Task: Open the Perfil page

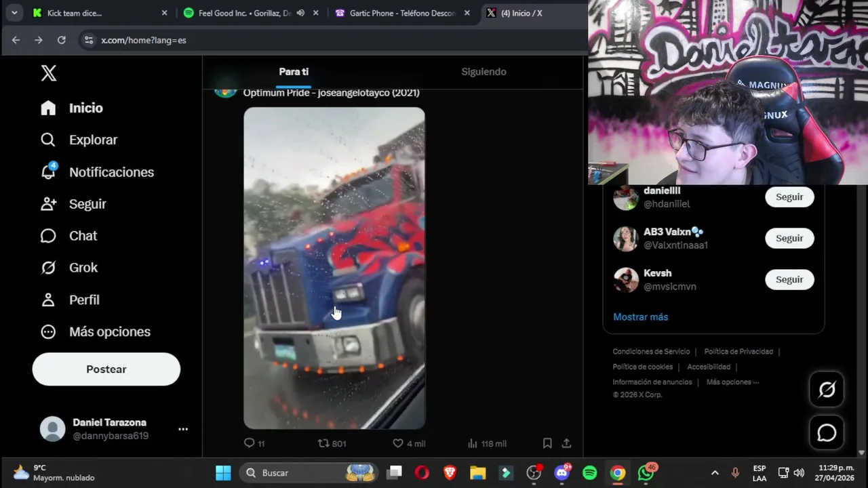Action: coord(70,300)
